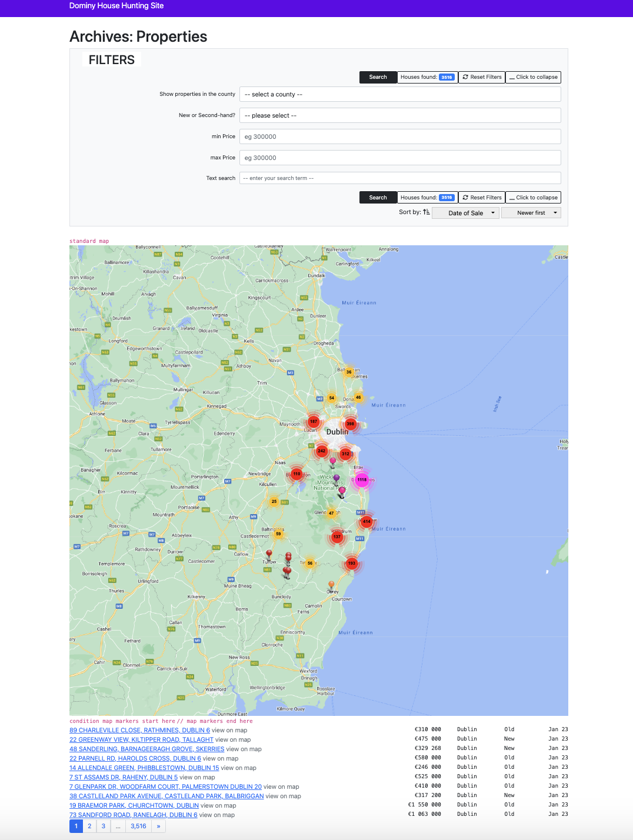
Task: Open the Newer first order dropdown
Action: click(531, 213)
